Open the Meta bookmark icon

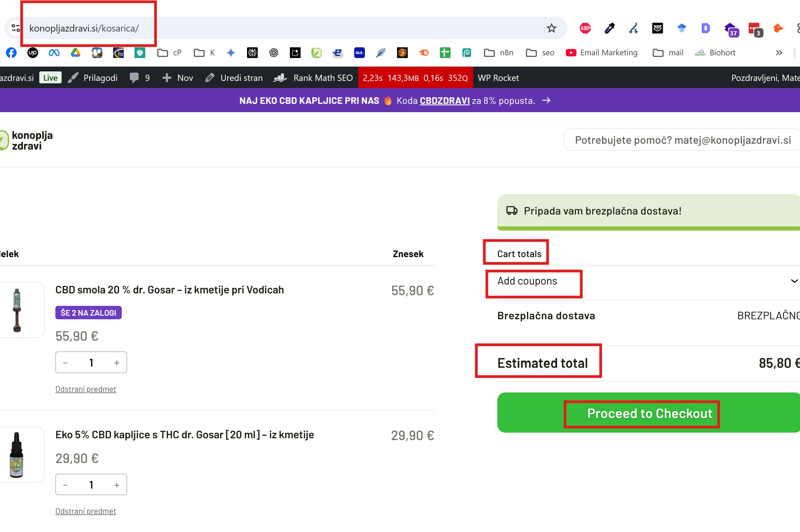tap(54, 53)
